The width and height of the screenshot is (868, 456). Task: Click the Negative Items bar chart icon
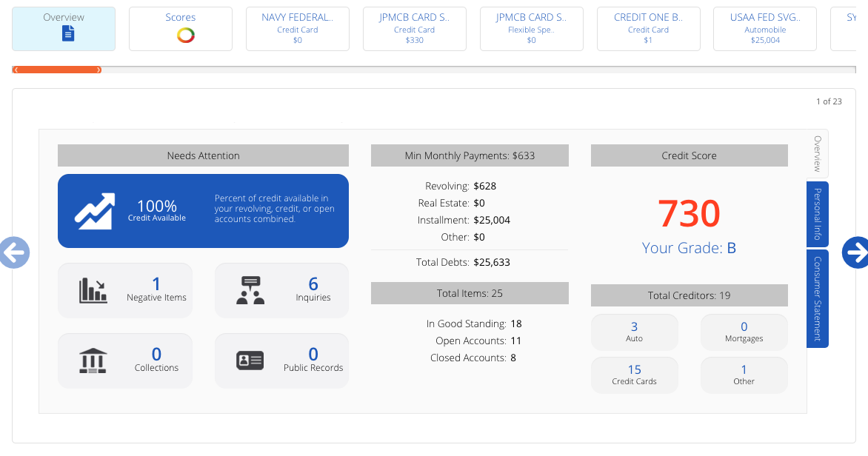93,290
